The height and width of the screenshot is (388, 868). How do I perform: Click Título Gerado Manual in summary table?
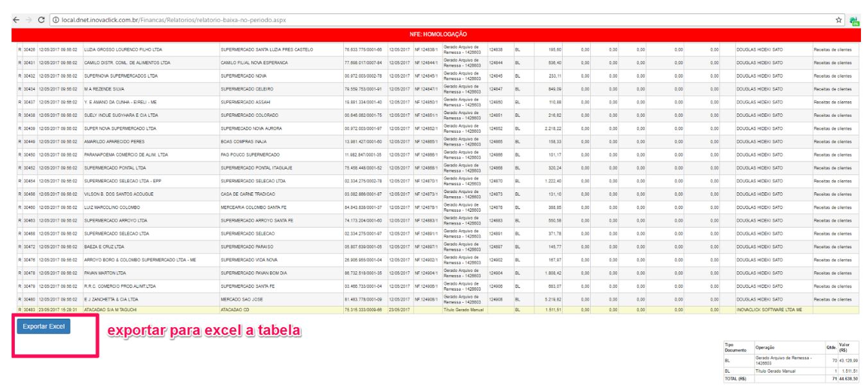777,371
